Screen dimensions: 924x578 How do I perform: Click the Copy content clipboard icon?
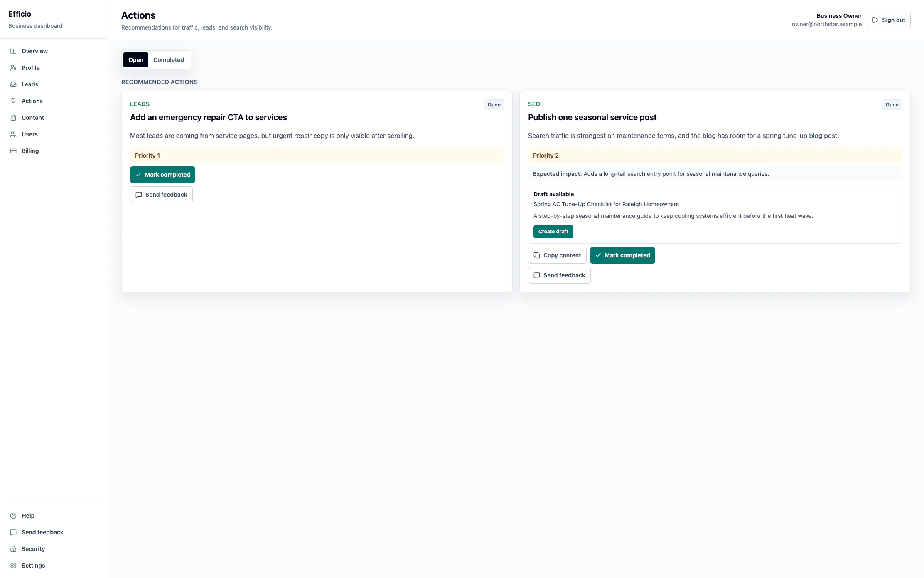coord(537,255)
